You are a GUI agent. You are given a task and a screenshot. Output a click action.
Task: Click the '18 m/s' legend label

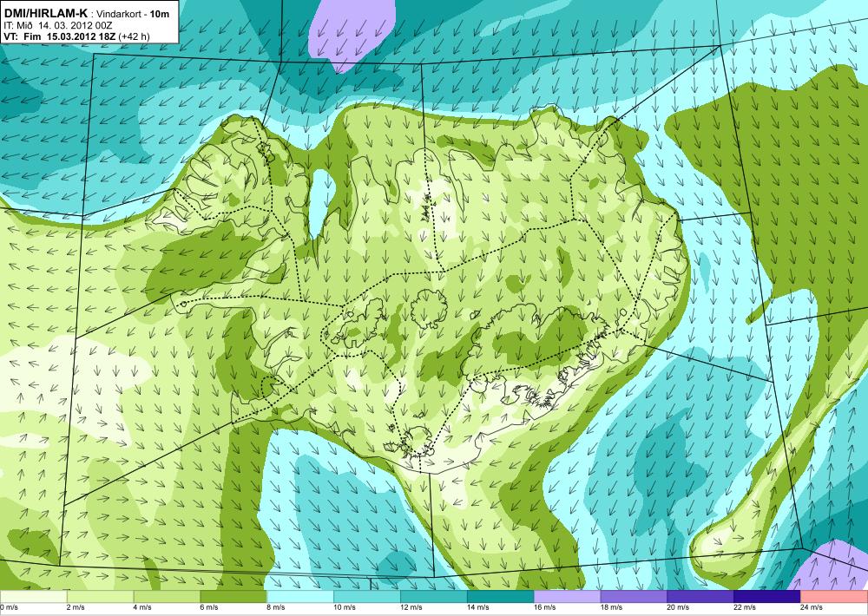coord(611,607)
